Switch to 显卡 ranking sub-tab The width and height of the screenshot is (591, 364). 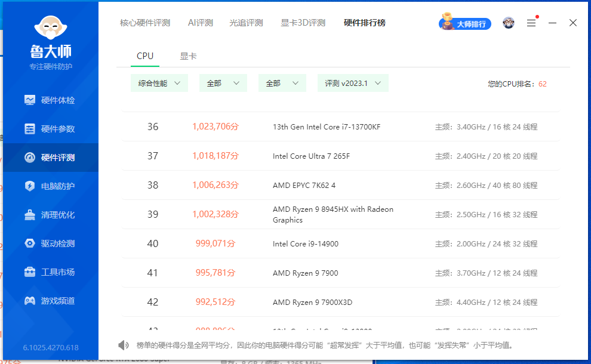tap(188, 56)
